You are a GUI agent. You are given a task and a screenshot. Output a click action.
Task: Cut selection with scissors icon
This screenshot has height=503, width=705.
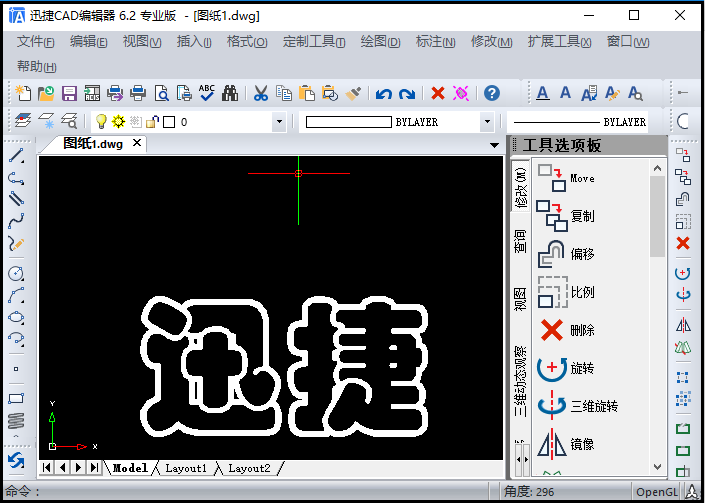[261, 93]
